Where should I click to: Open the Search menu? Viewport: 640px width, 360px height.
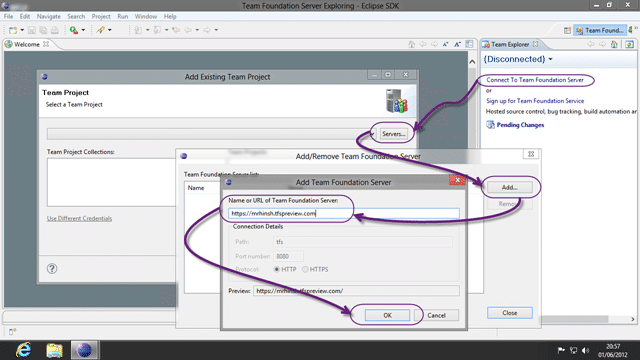tap(76, 17)
